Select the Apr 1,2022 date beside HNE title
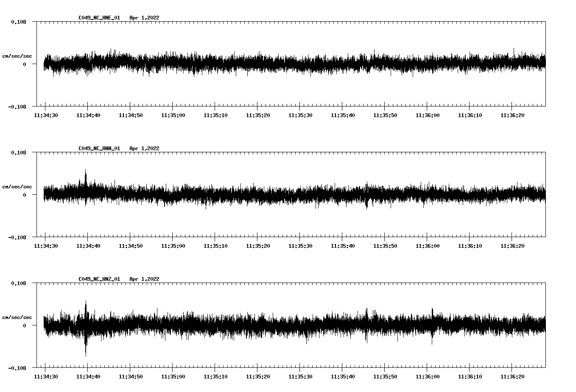The height and width of the screenshot is (392, 576). (x=145, y=18)
